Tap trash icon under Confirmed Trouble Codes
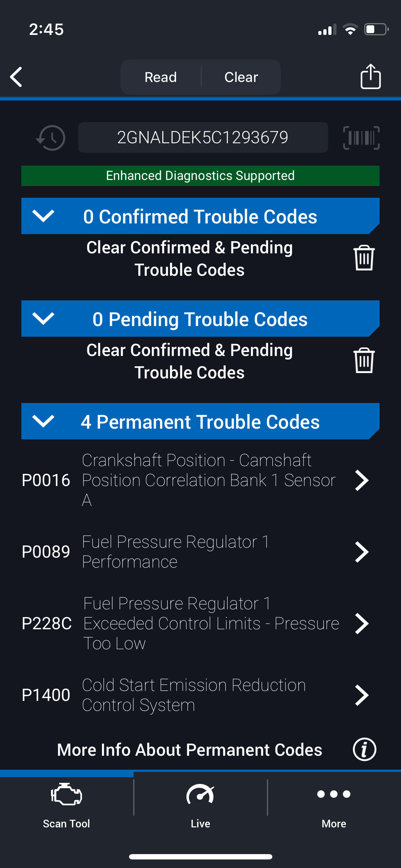 point(364,258)
